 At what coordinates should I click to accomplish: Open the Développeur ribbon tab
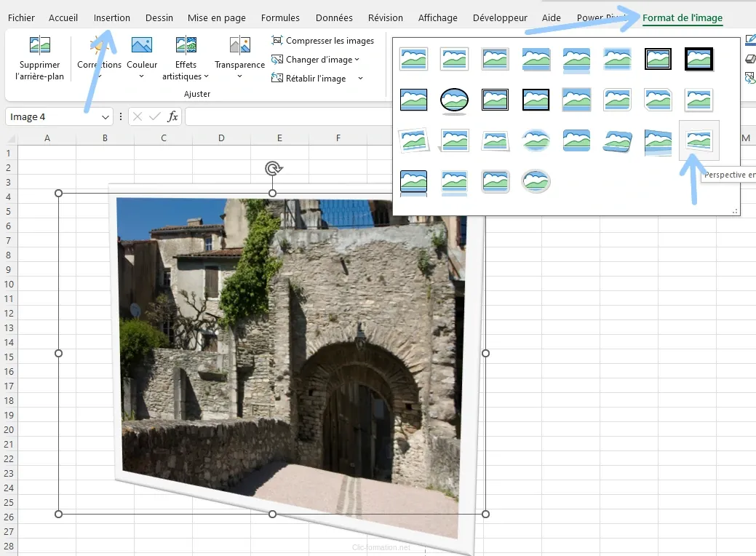[x=500, y=17]
